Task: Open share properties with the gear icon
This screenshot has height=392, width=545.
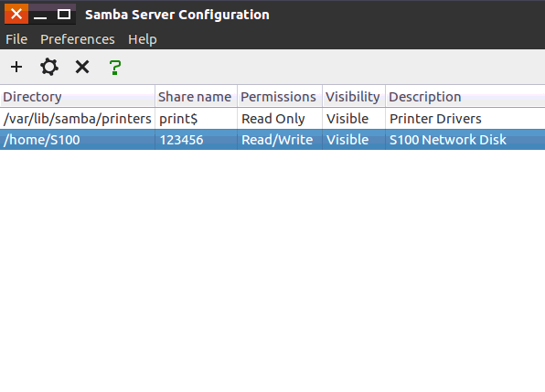Action: tap(49, 67)
